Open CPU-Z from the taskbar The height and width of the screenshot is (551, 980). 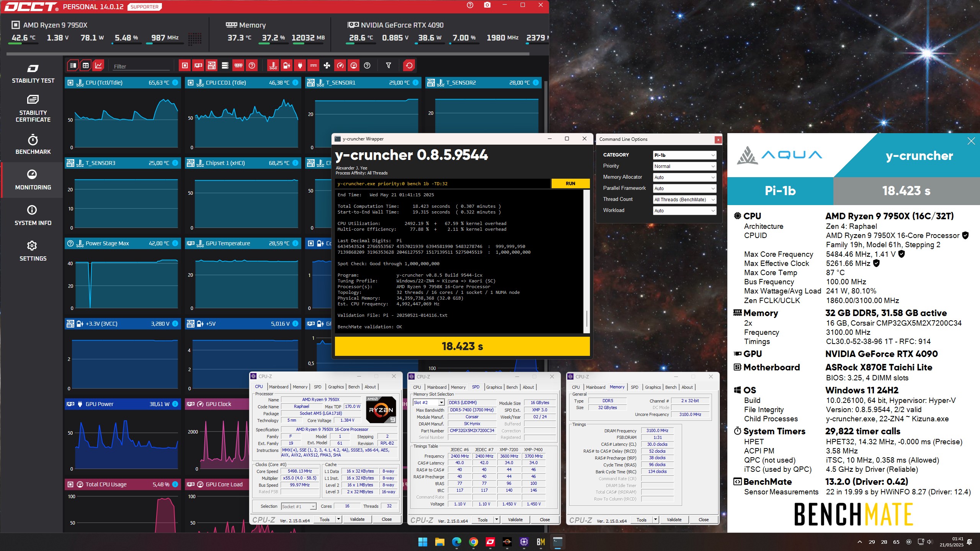[x=524, y=542]
